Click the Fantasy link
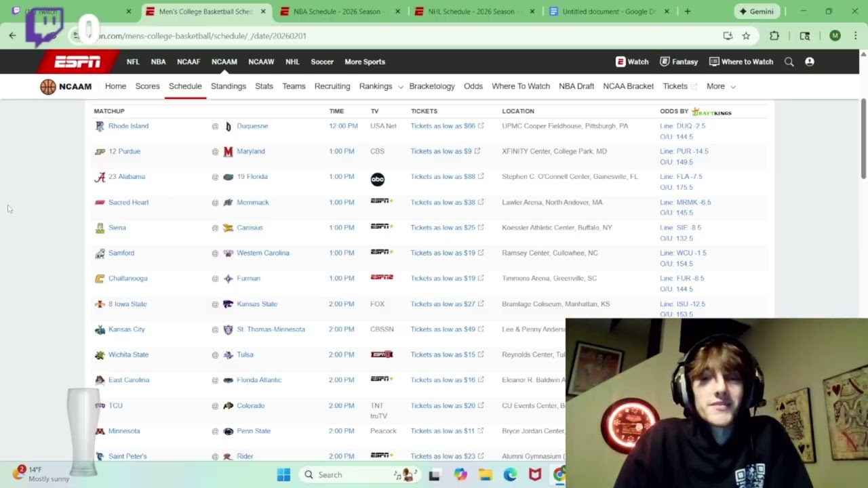Screen dimensions: 868x488 679,62
